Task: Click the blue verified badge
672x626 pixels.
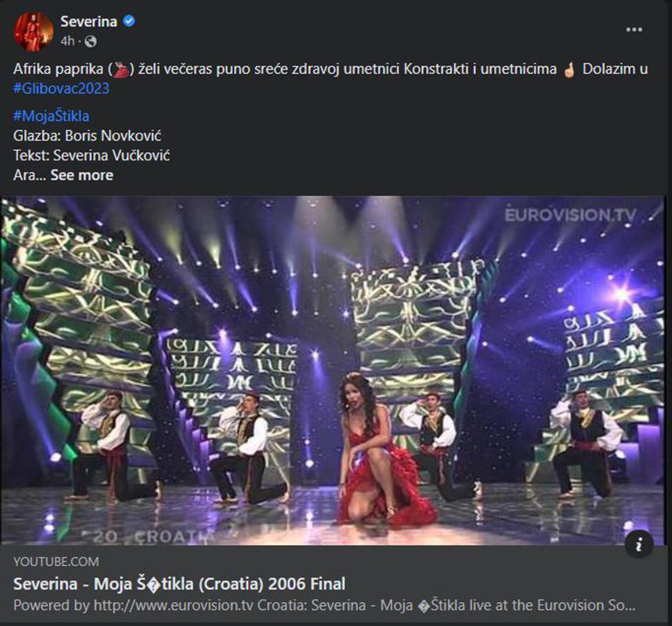Action: tap(129, 21)
